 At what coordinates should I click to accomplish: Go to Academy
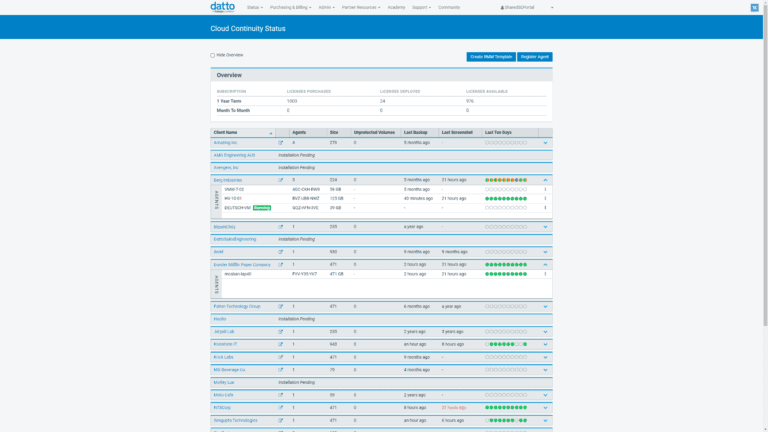(396, 7)
